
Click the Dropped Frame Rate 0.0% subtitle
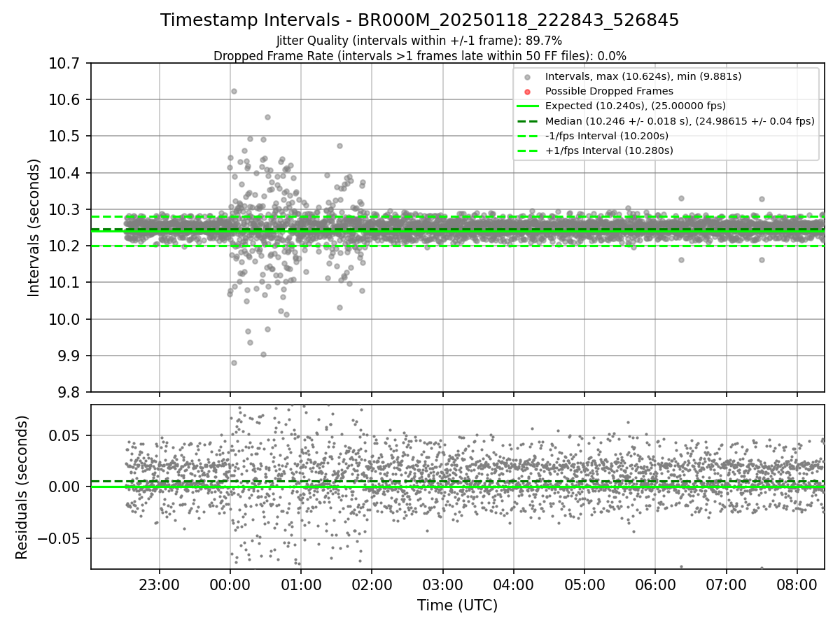point(420,56)
